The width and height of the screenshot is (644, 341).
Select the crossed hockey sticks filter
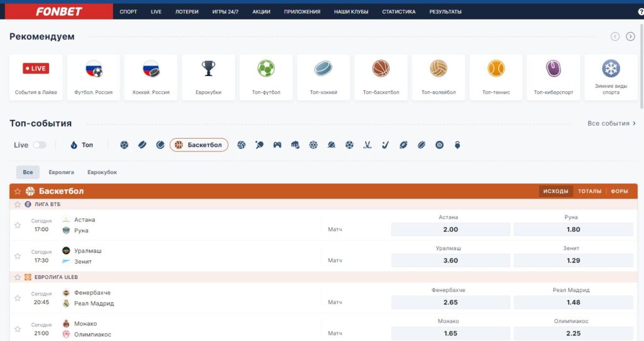367,145
